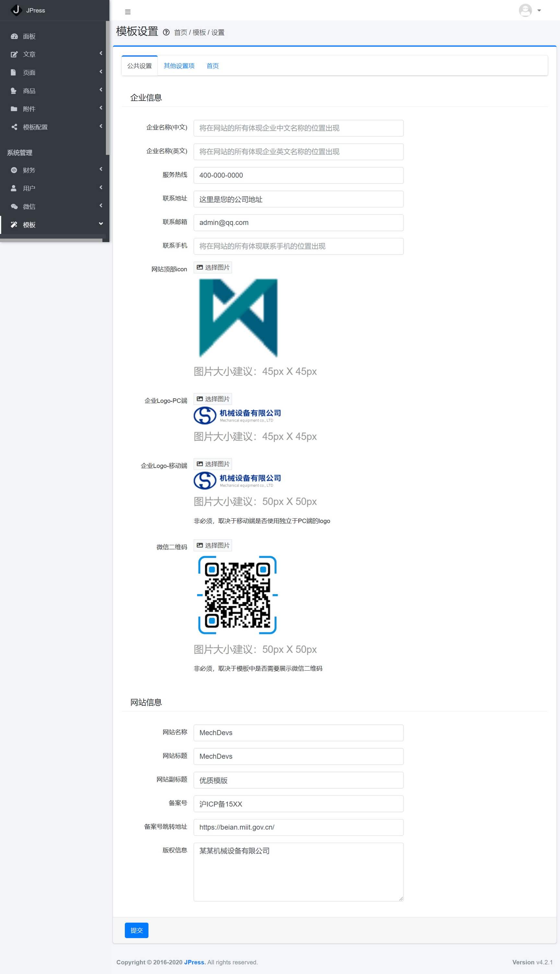Expand the 商品 menu chevron
The image size is (560, 974).
pos(101,90)
